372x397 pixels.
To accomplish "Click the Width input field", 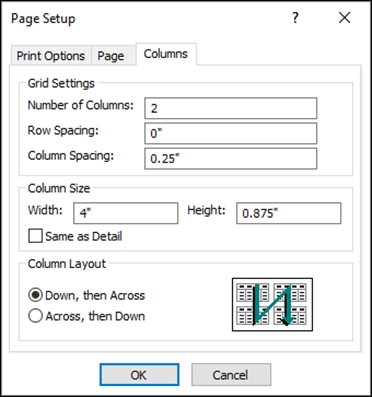I will [126, 213].
